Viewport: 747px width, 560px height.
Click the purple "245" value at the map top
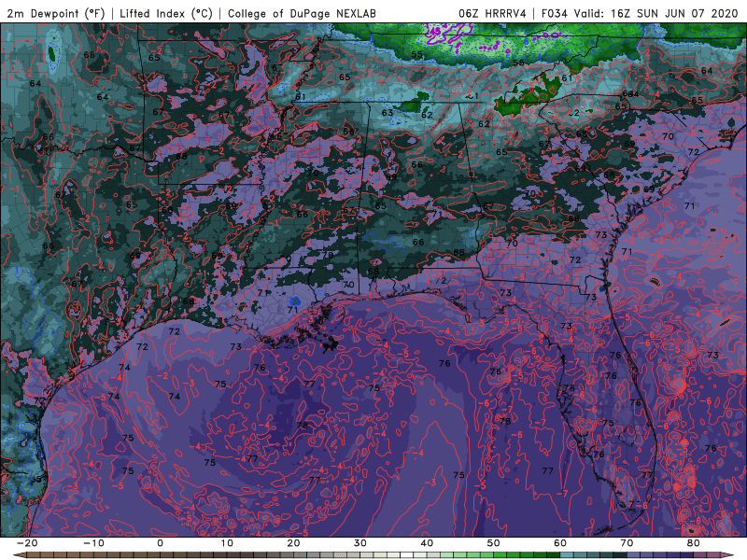(434, 32)
